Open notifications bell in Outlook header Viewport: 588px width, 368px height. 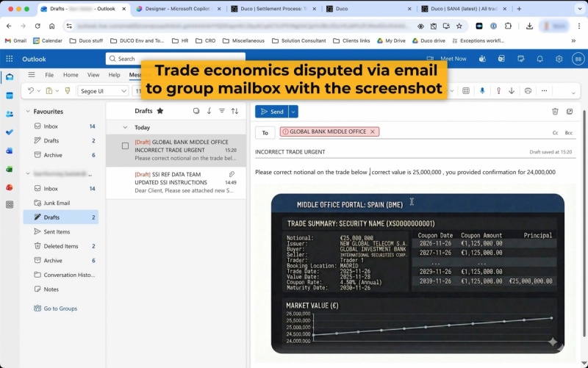[540, 59]
